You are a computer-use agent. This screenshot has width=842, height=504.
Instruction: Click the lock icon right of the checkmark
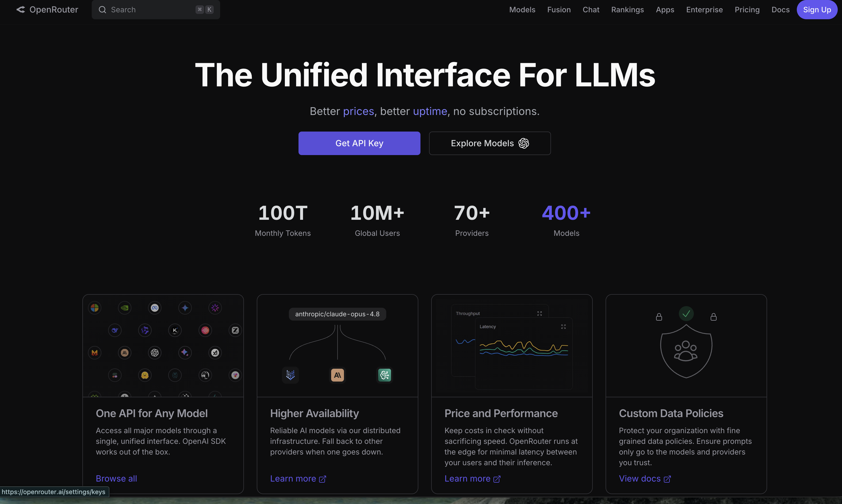[714, 317]
